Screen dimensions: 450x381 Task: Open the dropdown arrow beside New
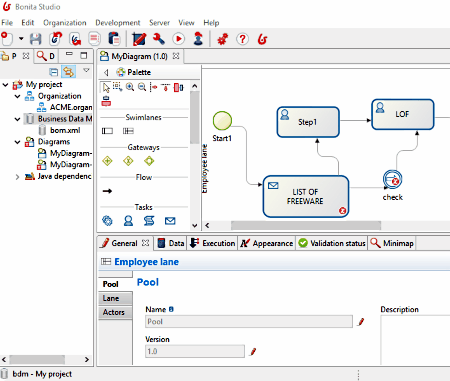[x=21, y=39]
